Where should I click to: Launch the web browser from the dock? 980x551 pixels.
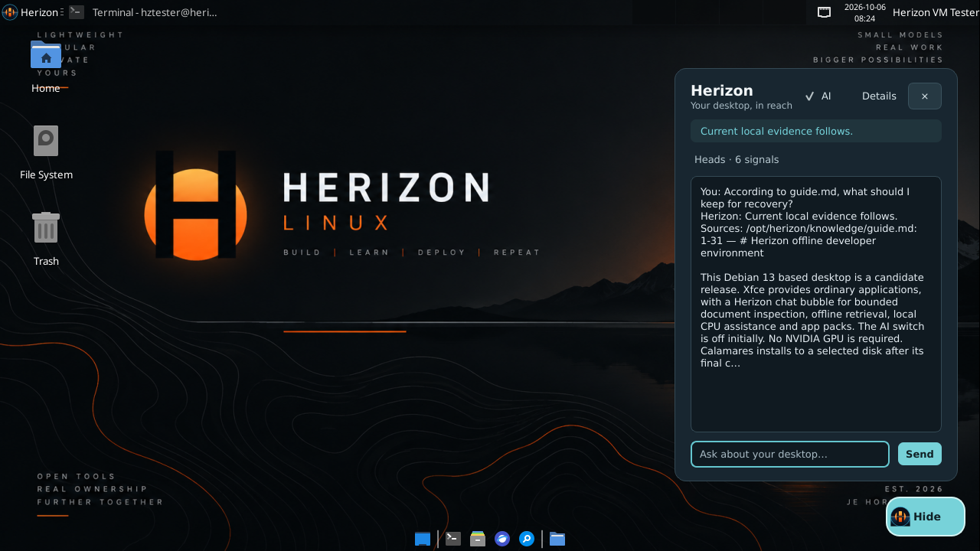point(502,539)
